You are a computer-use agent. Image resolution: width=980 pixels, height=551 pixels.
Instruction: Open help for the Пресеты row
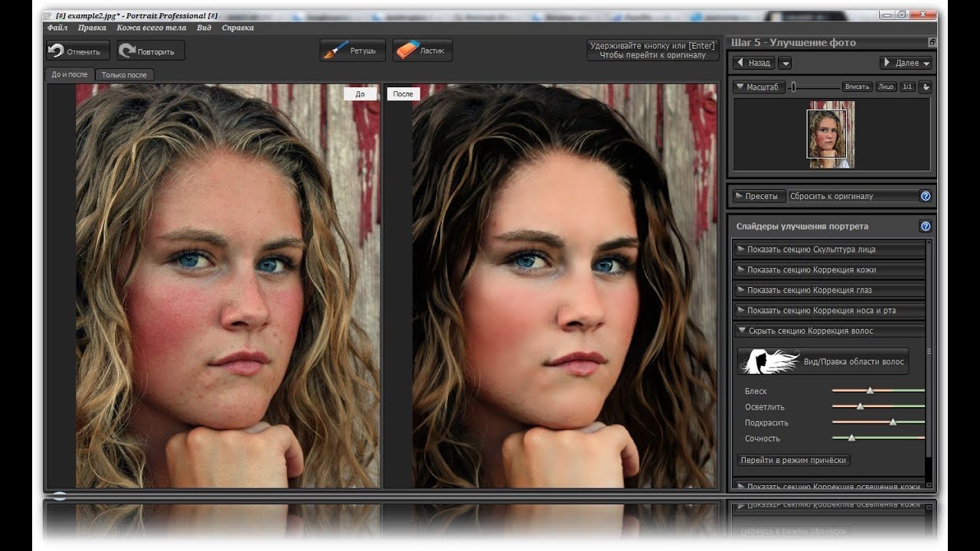925,196
